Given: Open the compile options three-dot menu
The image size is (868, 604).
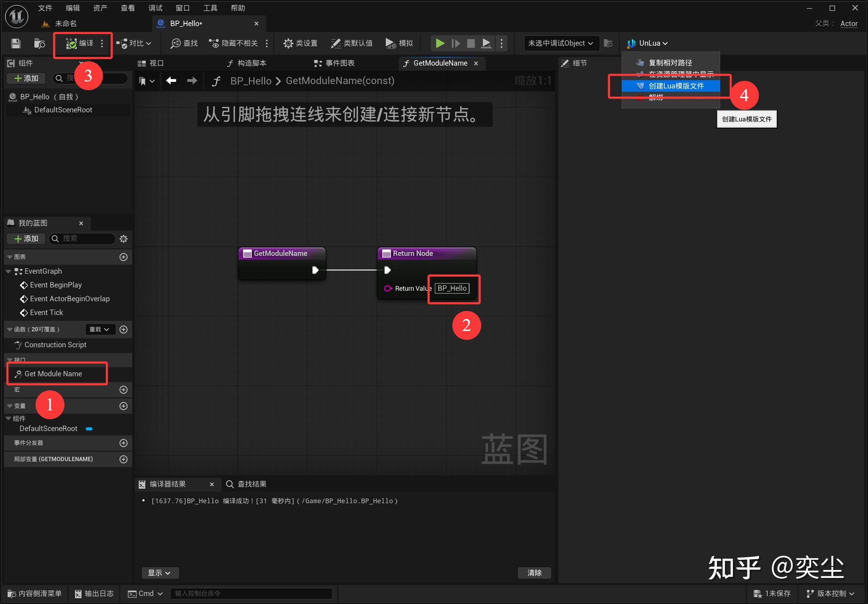Looking at the screenshot, I should click(x=102, y=44).
